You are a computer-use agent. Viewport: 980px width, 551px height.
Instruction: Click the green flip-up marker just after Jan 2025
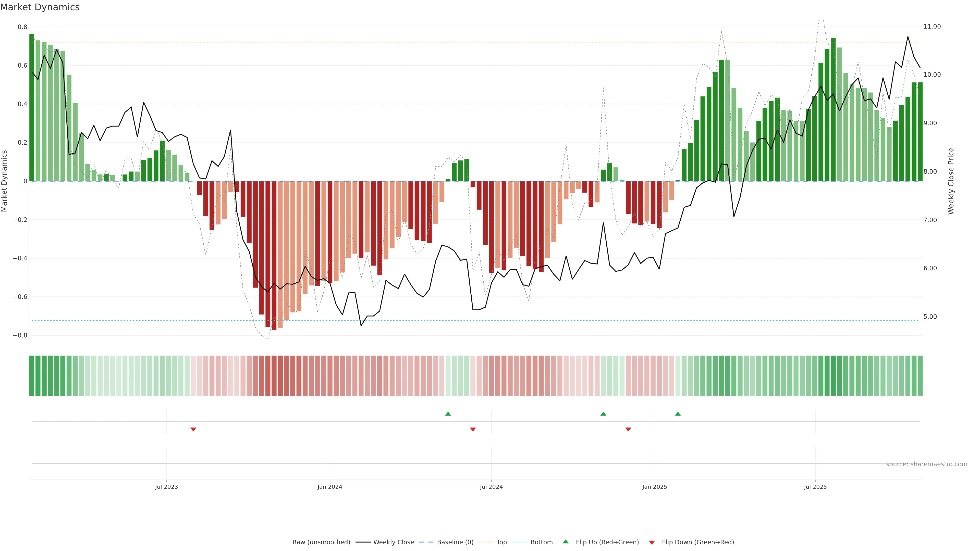coord(678,414)
